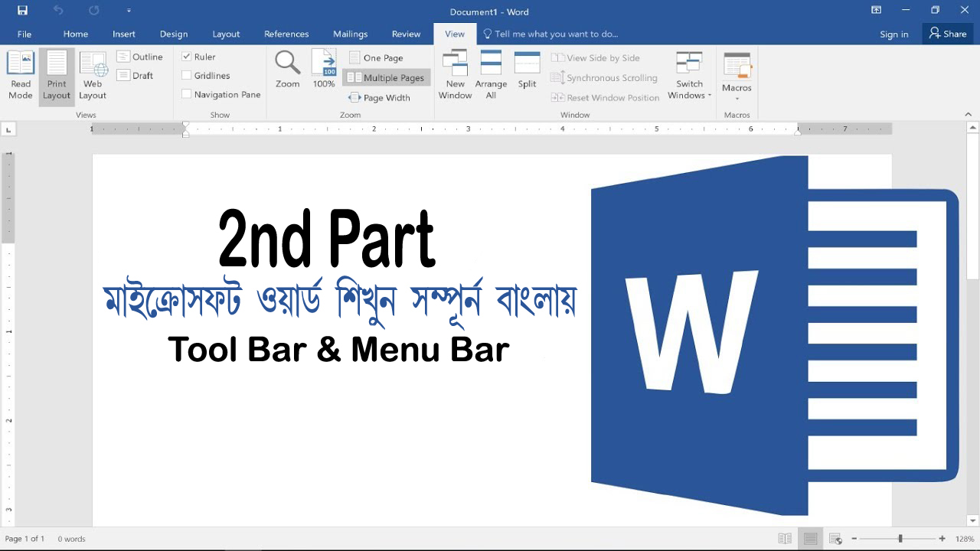Click the zoom slider handle
This screenshot has width=980, height=551.
900,539
